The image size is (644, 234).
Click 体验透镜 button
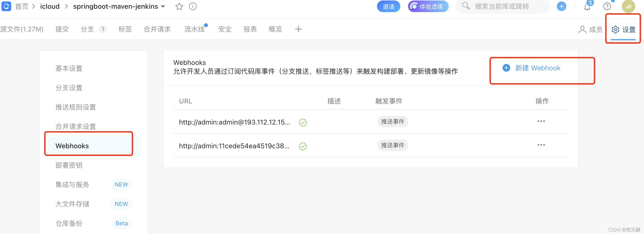(x=428, y=6)
